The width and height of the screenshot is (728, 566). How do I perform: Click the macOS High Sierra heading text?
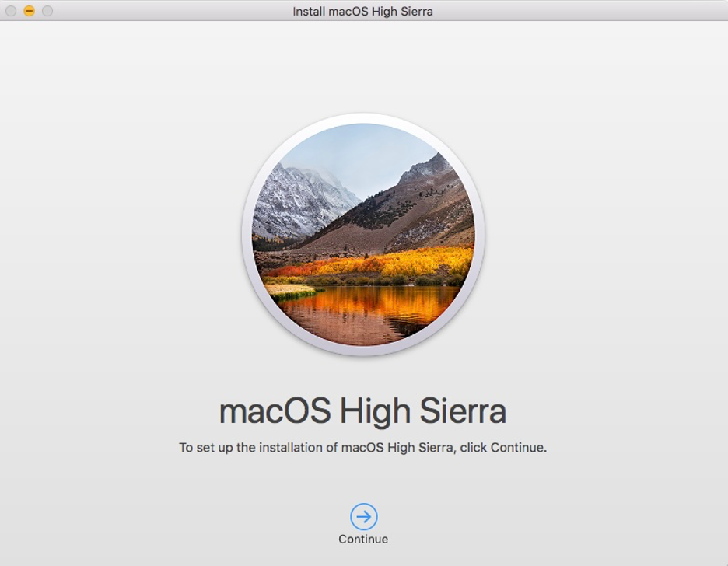363,410
